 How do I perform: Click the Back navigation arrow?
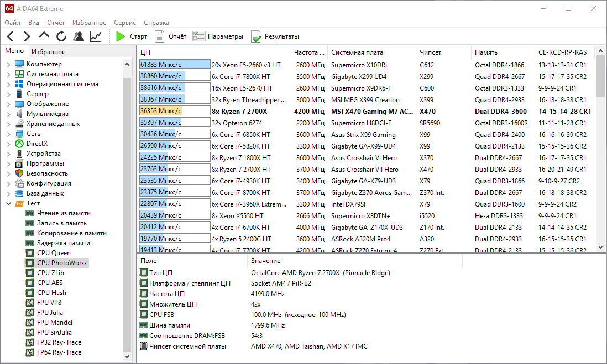(11, 37)
